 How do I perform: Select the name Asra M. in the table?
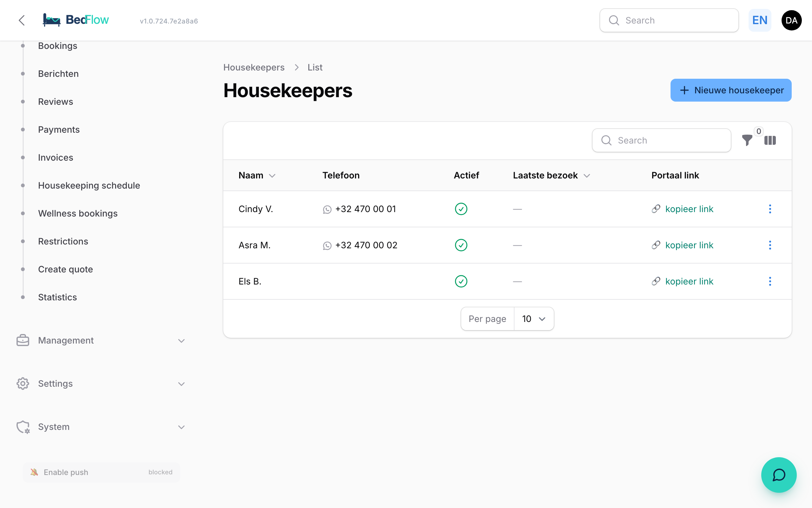[254, 245]
